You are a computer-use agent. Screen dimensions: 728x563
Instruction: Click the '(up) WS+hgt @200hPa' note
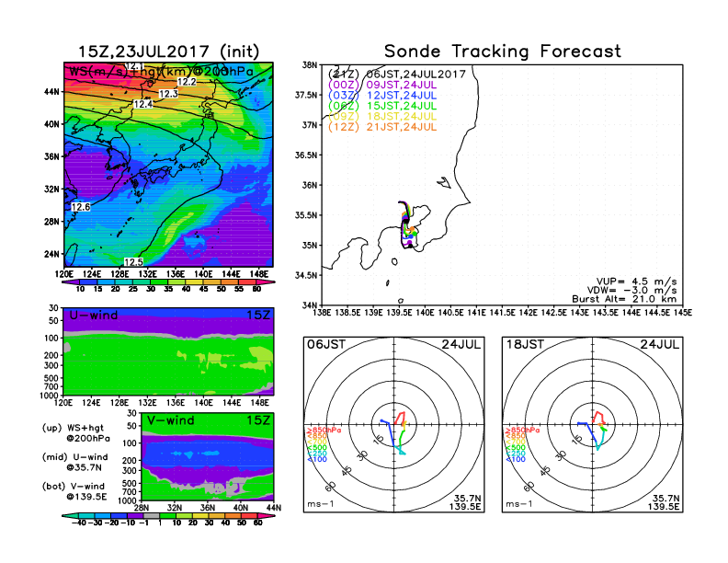76,433
